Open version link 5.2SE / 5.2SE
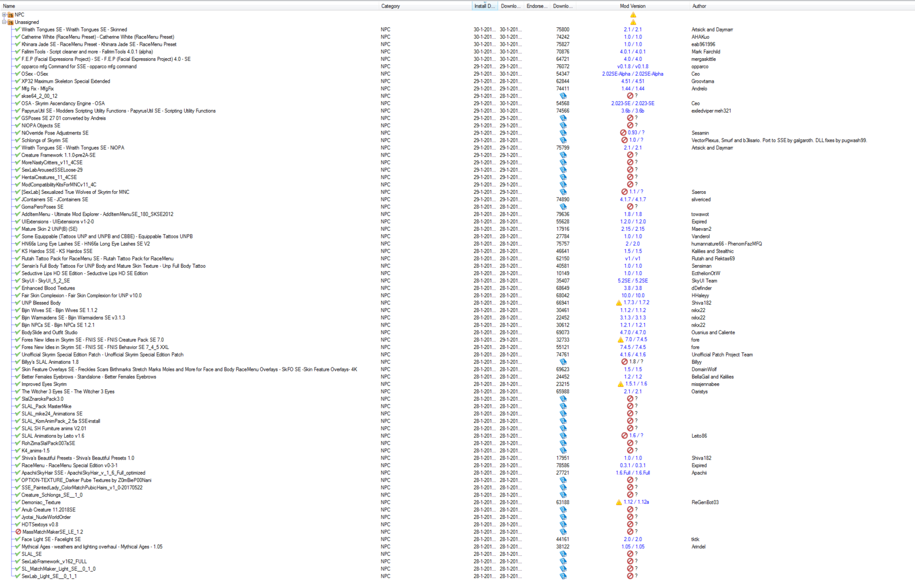The width and height of the screenshot is (915, 588). tap(632, 281)
